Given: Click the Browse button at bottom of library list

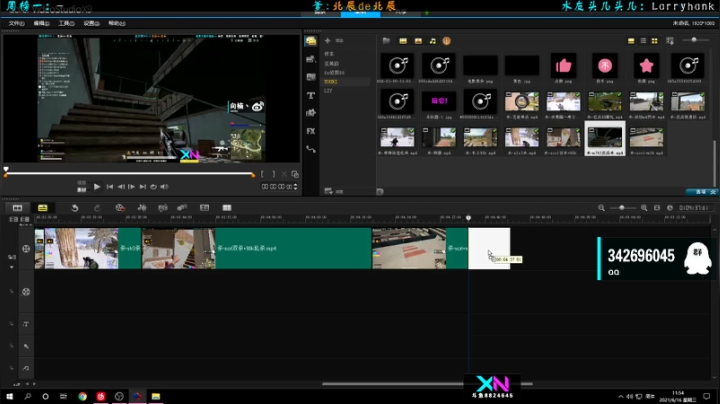Looking at the screenshot, I should pyautogui.click(x=334, y=191).
